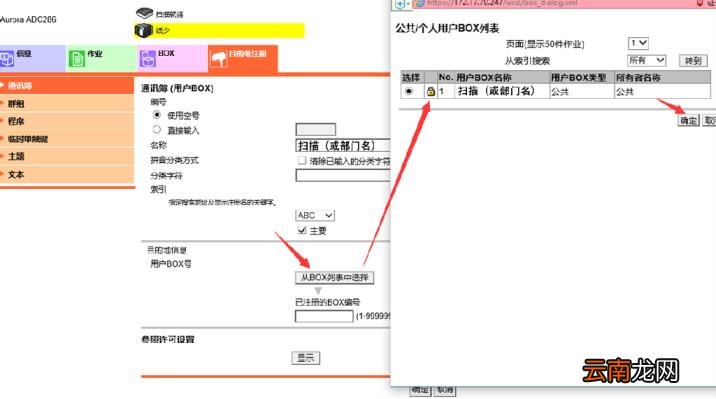
Task: Click the scanner status icon at top
Action: [144, 13]
